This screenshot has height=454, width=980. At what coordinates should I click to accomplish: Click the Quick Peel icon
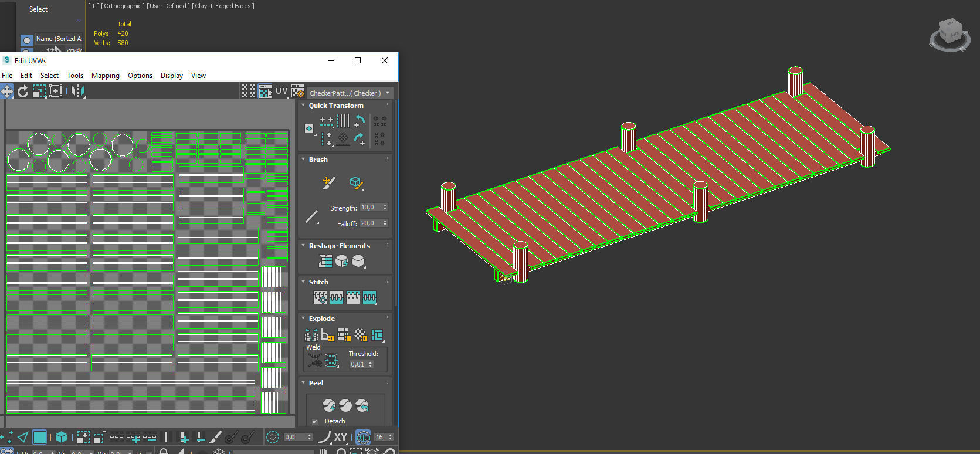[x=329, y=405]
